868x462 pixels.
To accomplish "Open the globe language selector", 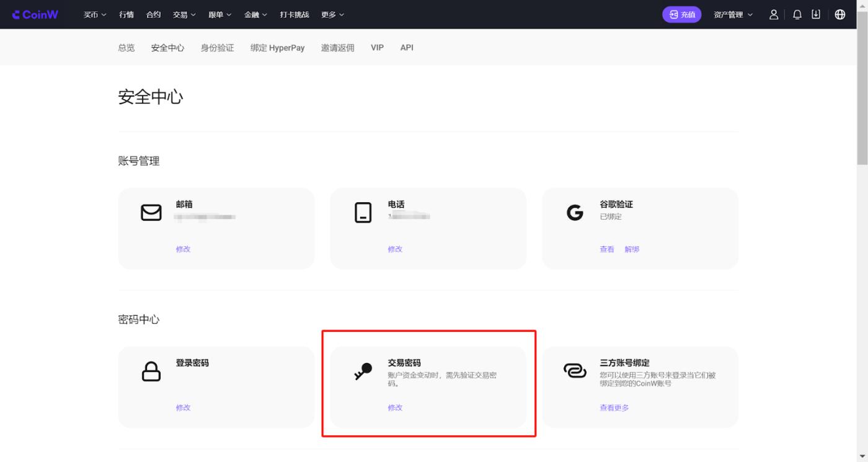I will (840, 14).
